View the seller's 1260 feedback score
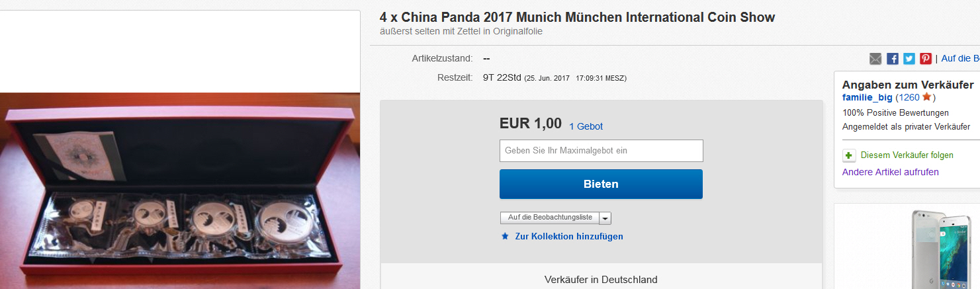980x289 pixels. pyautogui.click(x=909, y=97)
